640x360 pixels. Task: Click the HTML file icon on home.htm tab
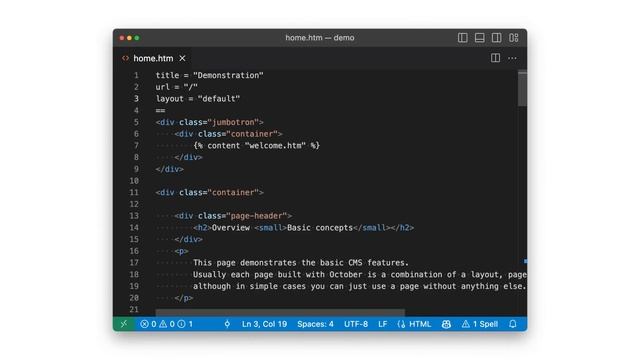point(125,58)
